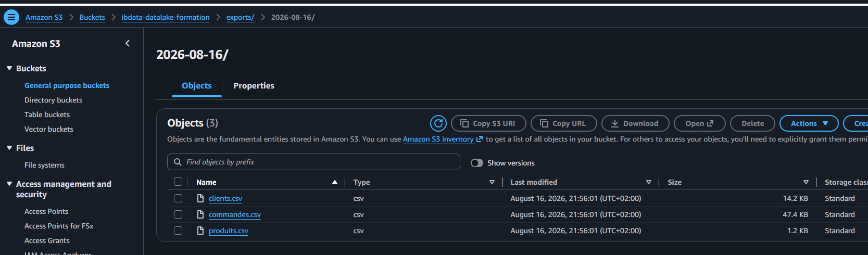This screenshot has width=868, height=255.
Task: Click the Storage class column header
Action: pyautogui.click(x=846, y=182)
